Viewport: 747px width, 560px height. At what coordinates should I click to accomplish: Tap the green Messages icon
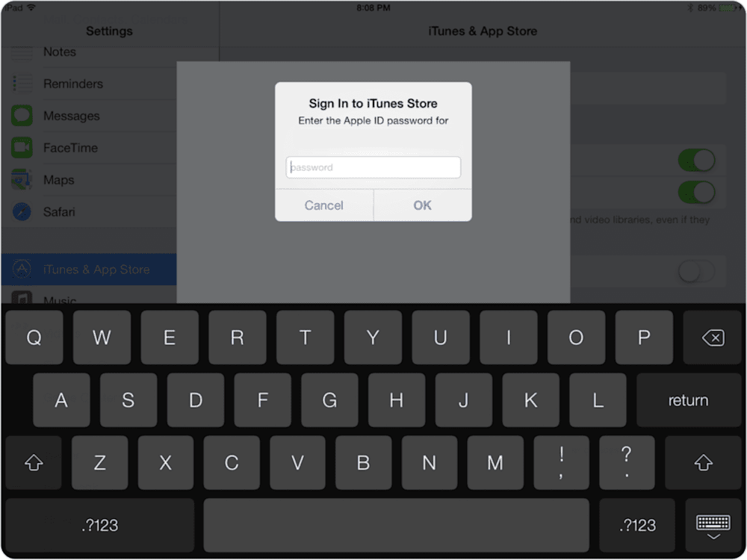22,116
